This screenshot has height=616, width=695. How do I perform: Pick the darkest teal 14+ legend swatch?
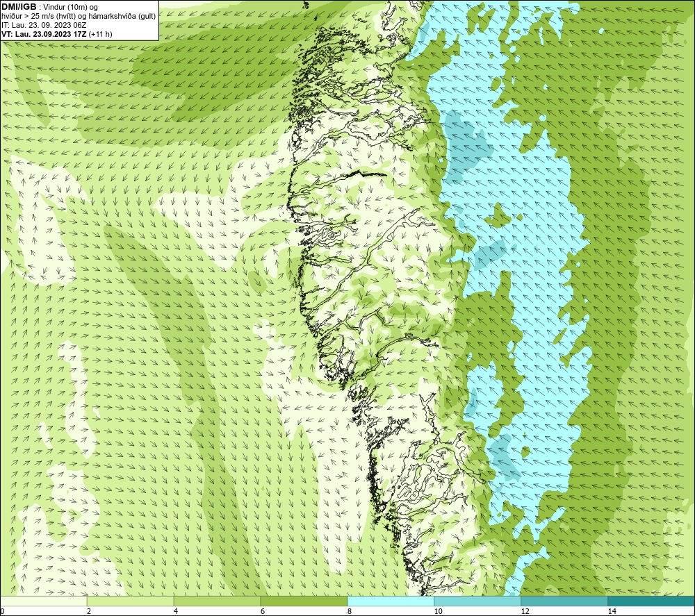click(x=652, y=601)
